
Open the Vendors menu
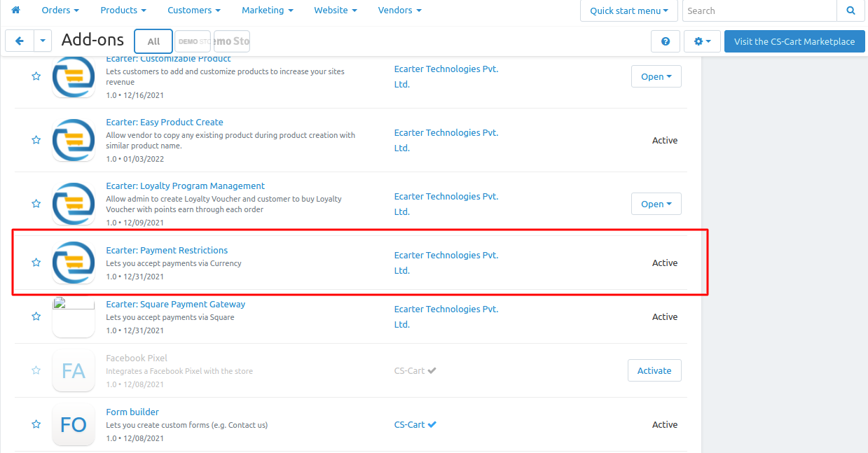tap(400, 11)
